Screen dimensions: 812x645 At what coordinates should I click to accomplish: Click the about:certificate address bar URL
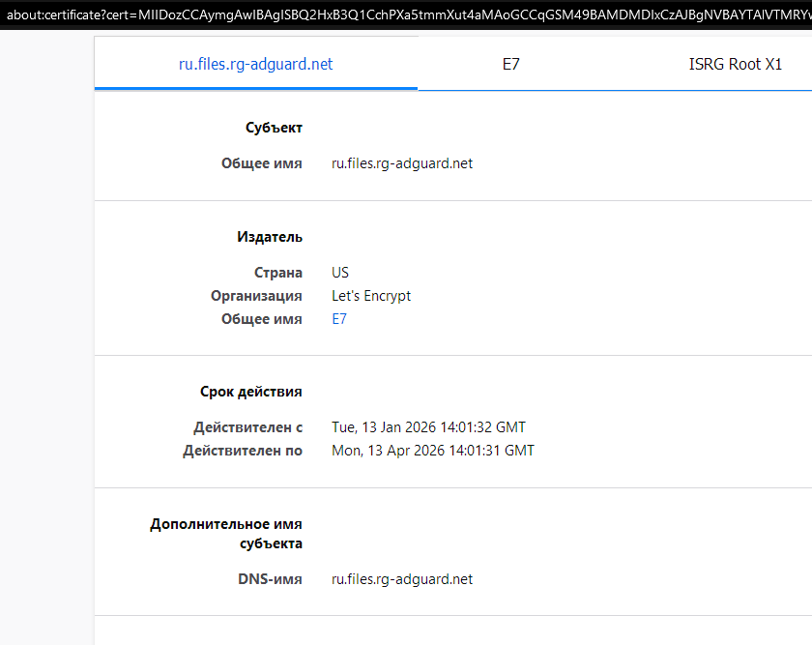406,14
